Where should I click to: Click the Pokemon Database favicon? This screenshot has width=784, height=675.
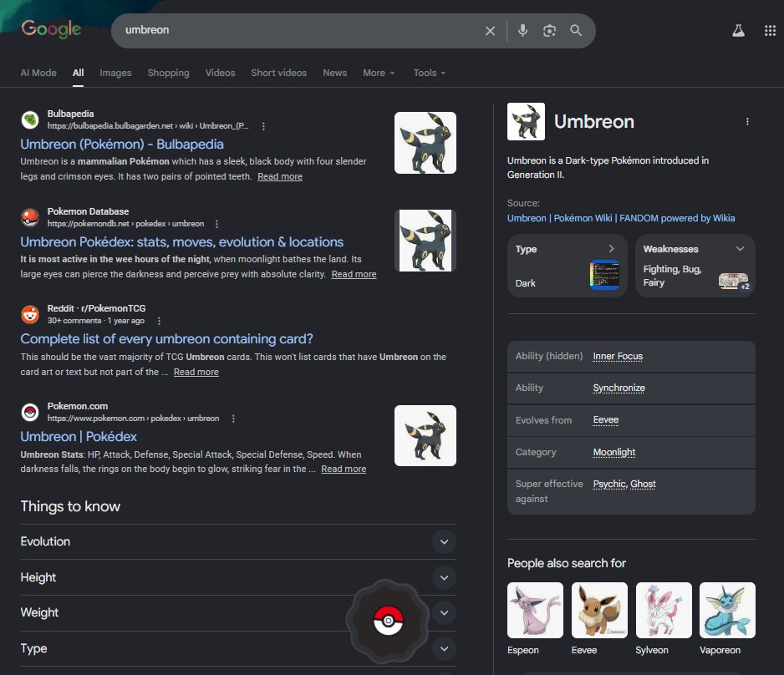(30, 217)
